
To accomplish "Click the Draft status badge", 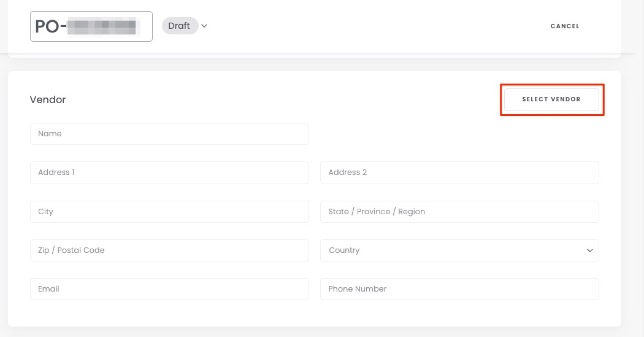I will [x=179, y=26].
